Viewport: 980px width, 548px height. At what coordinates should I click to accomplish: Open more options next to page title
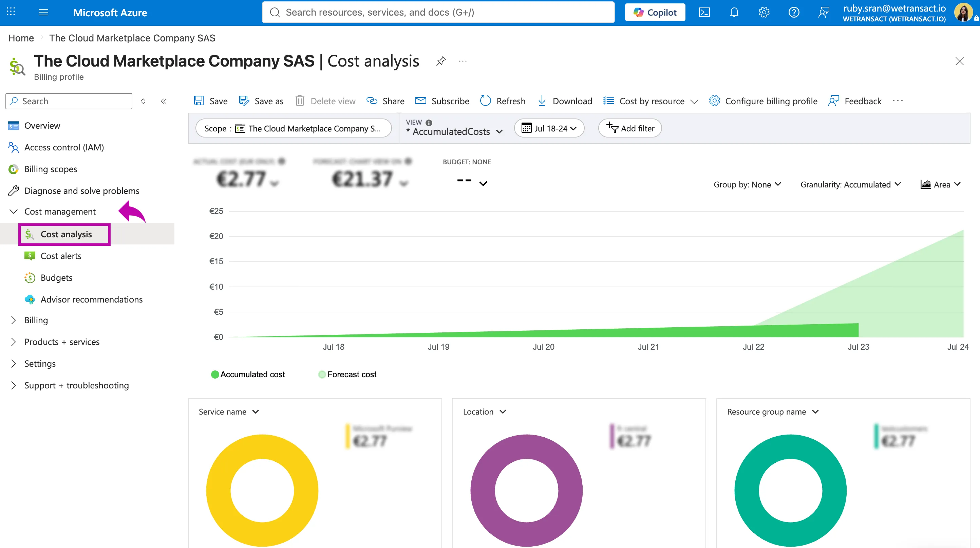tap(463, 61)
